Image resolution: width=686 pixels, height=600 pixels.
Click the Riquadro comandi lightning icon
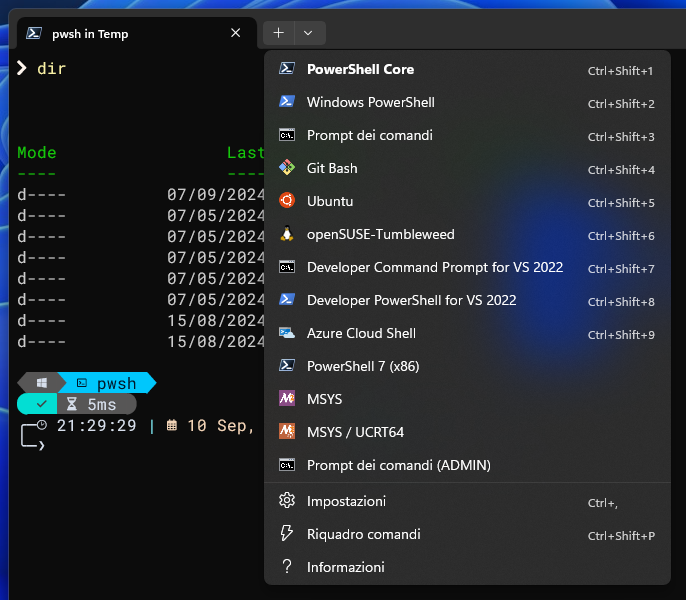[287, 533]
